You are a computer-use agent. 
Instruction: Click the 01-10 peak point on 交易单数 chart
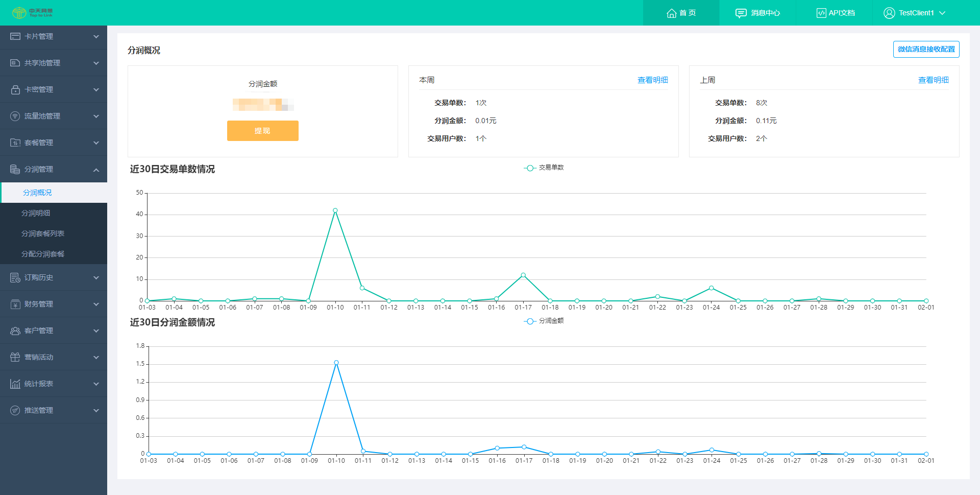tap(335, 210)
